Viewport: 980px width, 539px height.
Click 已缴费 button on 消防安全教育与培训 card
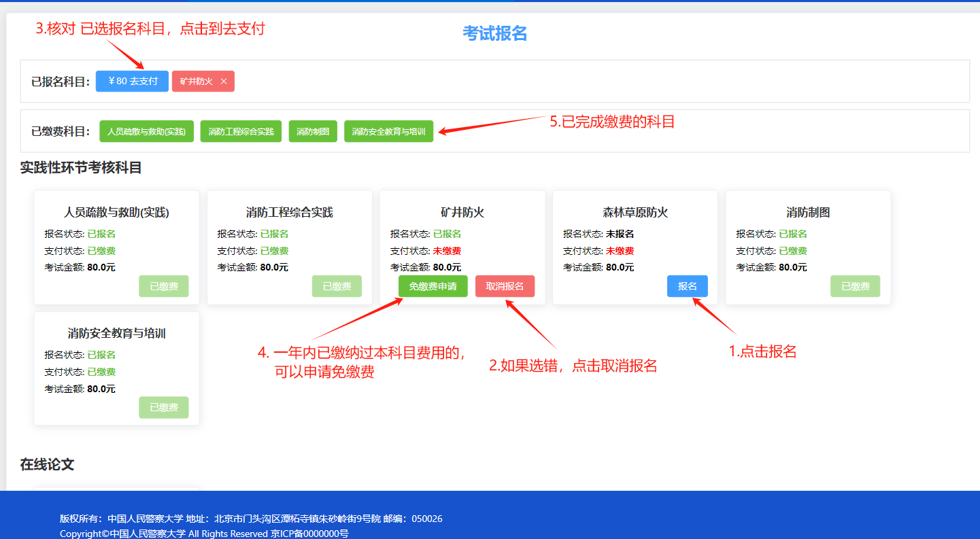164,407
